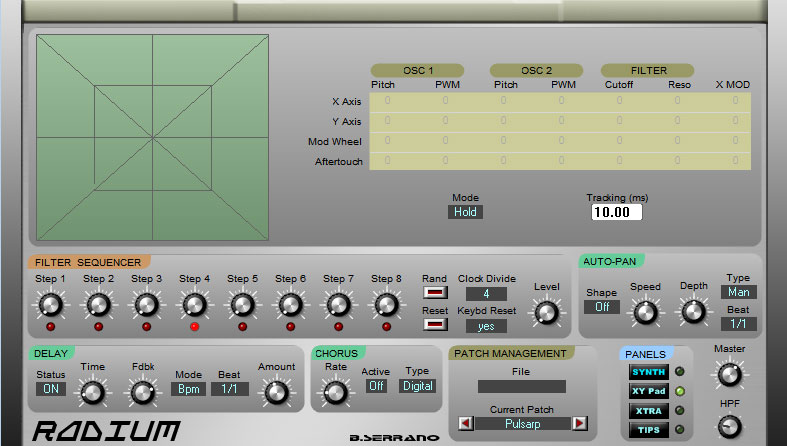Toggle the Chorus Active Off switch
The width and height of the screenshot is (787, 446).
[376, 386]
